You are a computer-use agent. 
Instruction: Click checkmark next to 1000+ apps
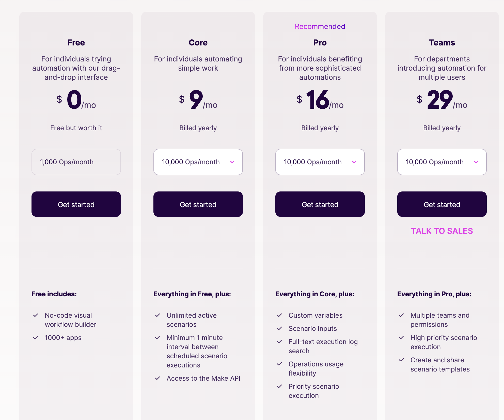click(x=36, y=338)
